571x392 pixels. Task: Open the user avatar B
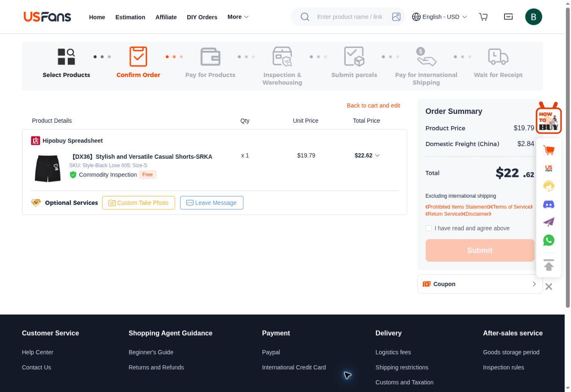click(x=534, y=17)
